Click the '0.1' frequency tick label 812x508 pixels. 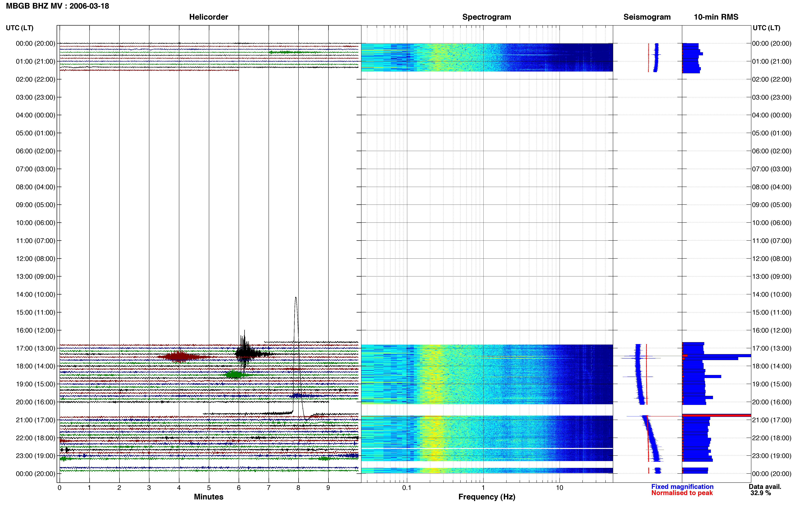[x=407, y=488]
